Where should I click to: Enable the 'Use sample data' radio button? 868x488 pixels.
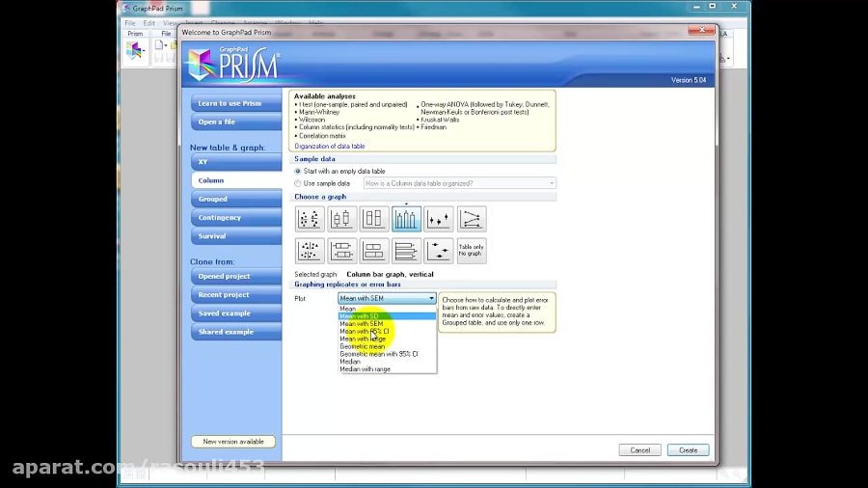click(x=298, y=183)
